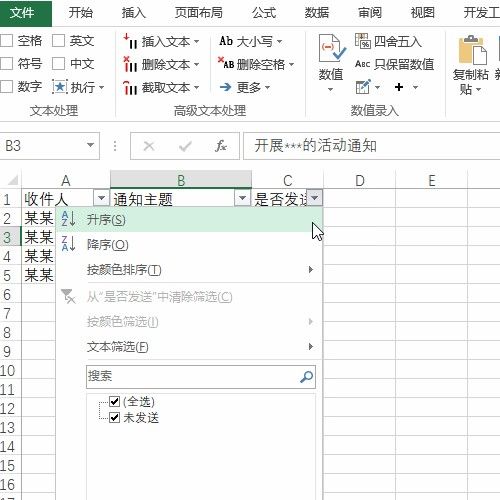Switch to the 开始 ribbon tab
The height and width of the screenshot is (500, 500).
click(x=80, y=13)
